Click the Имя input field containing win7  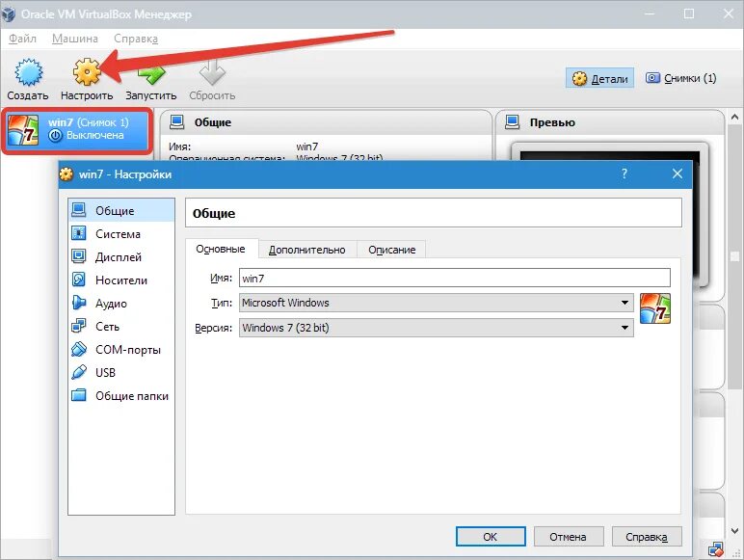[455, 279]
